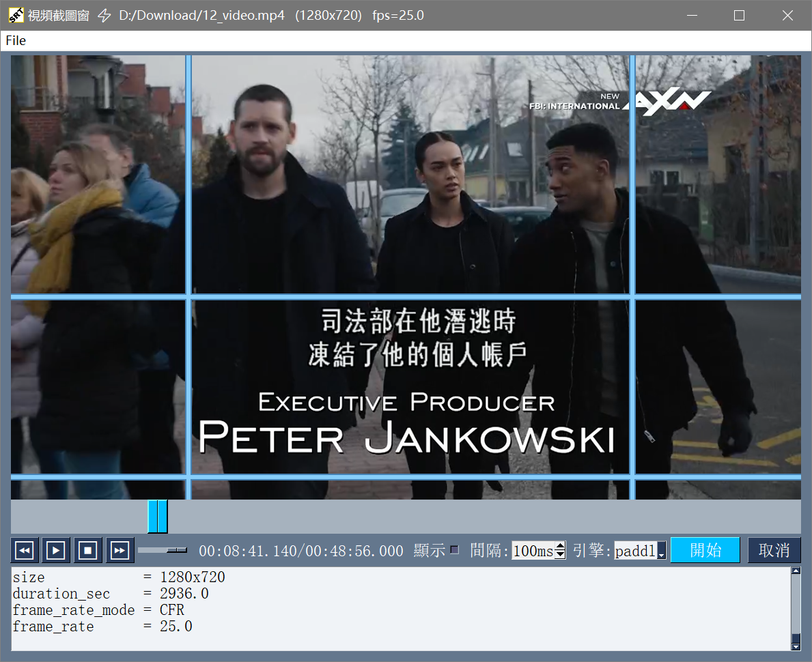Click scrollbar down arrow in info panel

coord(796,646)
